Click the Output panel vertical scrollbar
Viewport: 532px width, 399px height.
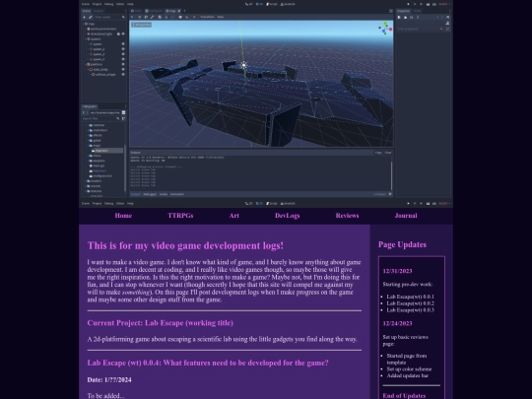(391, 174)
